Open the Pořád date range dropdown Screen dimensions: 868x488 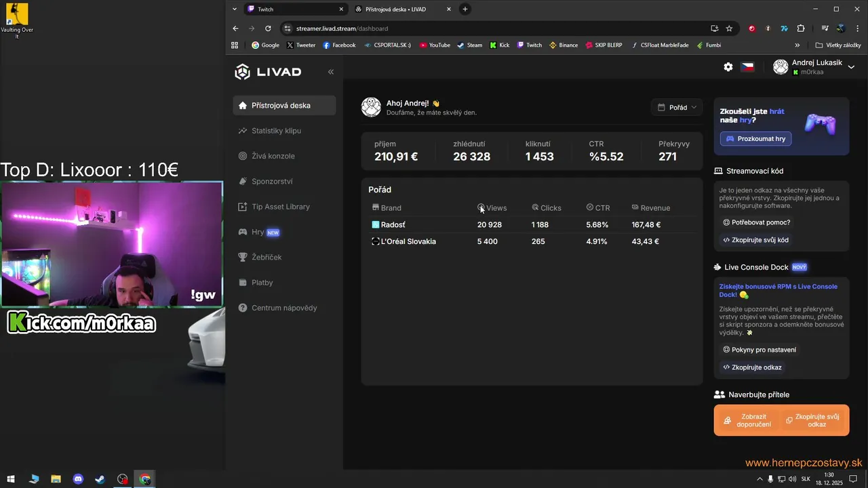677,107
